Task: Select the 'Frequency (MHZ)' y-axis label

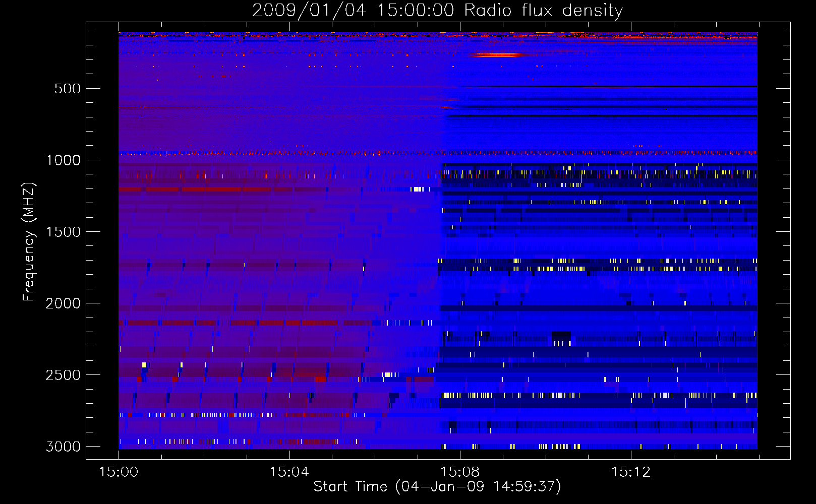Action: pyautogui.click(x=29, y=241)
